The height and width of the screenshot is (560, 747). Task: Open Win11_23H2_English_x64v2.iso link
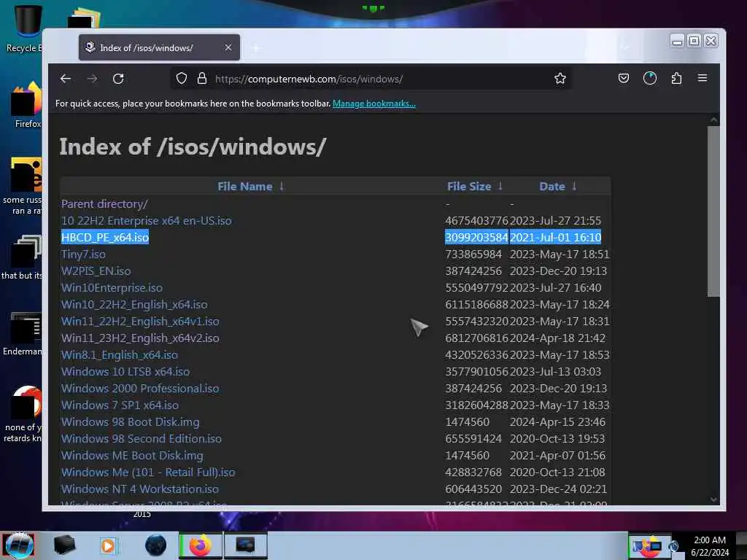pyautogui.click(x=140, y=338)
